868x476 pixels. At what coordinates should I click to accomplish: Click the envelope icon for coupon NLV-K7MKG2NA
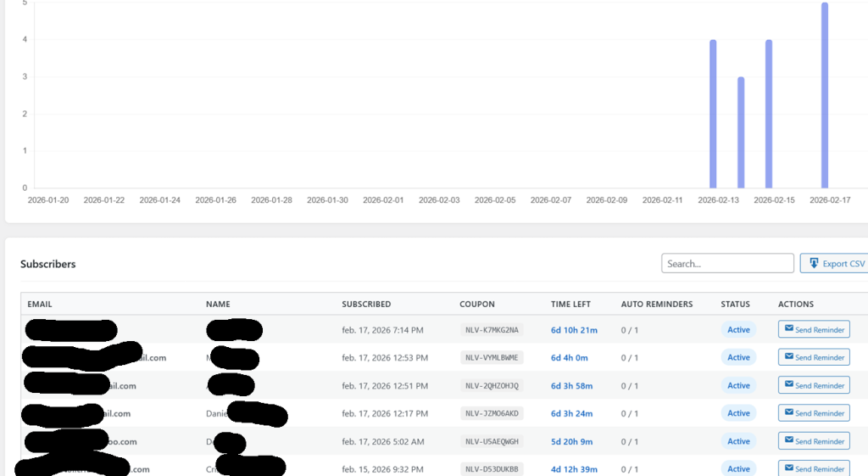(x=789, y=328)
